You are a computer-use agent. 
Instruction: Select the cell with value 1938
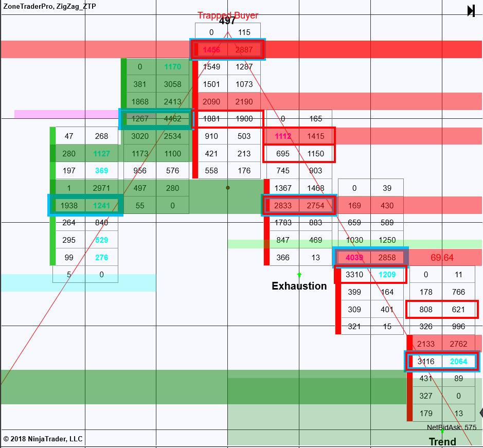69,206
